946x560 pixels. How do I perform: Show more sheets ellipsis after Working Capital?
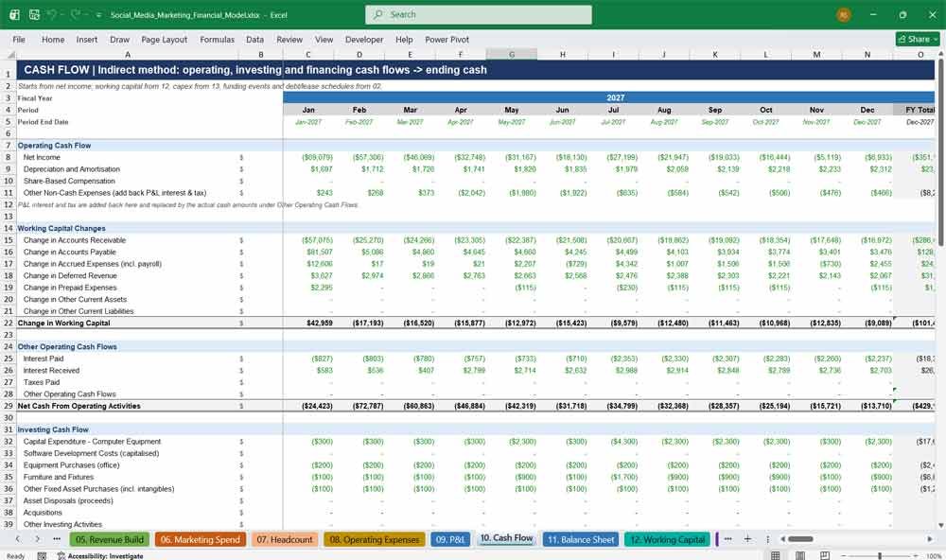click(x=727, y=539)
